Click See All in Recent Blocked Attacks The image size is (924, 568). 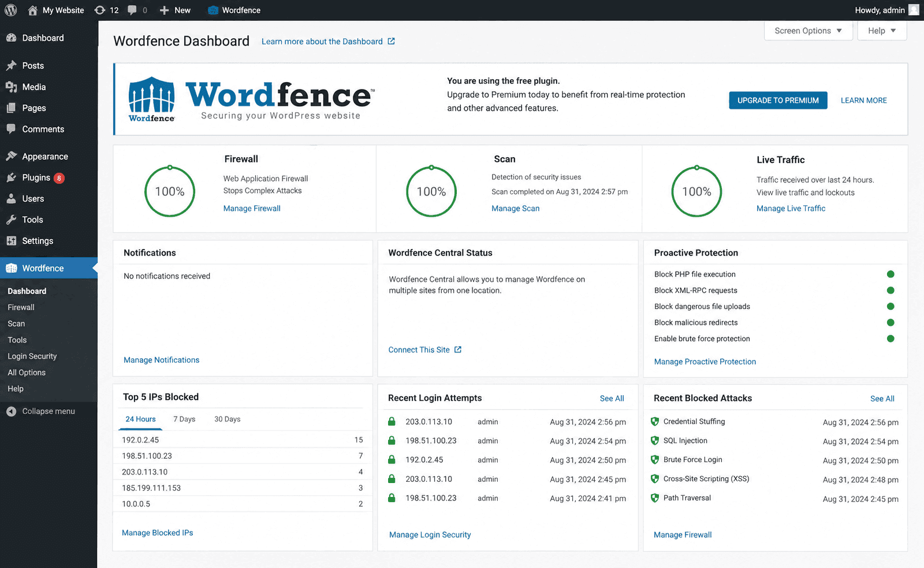[882, 399]
